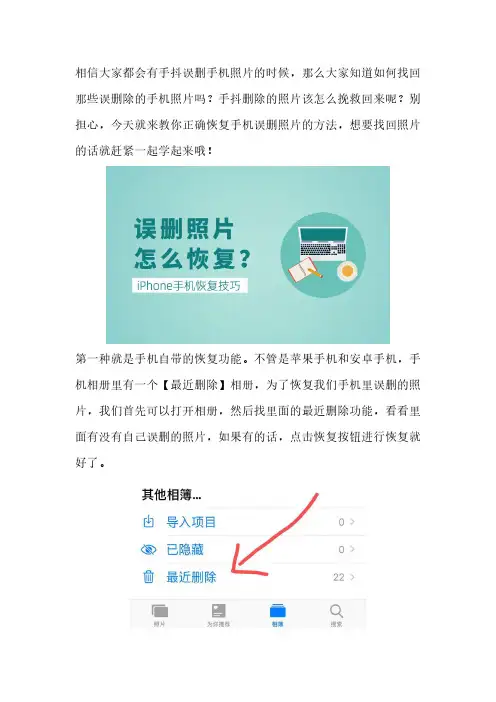
Task: Tap the 搜索 magnifier icon
Action: pyautogui.click(x=336, y=611)
